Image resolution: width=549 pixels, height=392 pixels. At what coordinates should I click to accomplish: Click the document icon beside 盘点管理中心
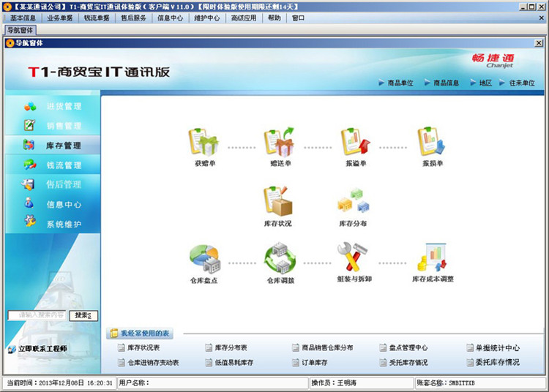click(x=383, y=347)
